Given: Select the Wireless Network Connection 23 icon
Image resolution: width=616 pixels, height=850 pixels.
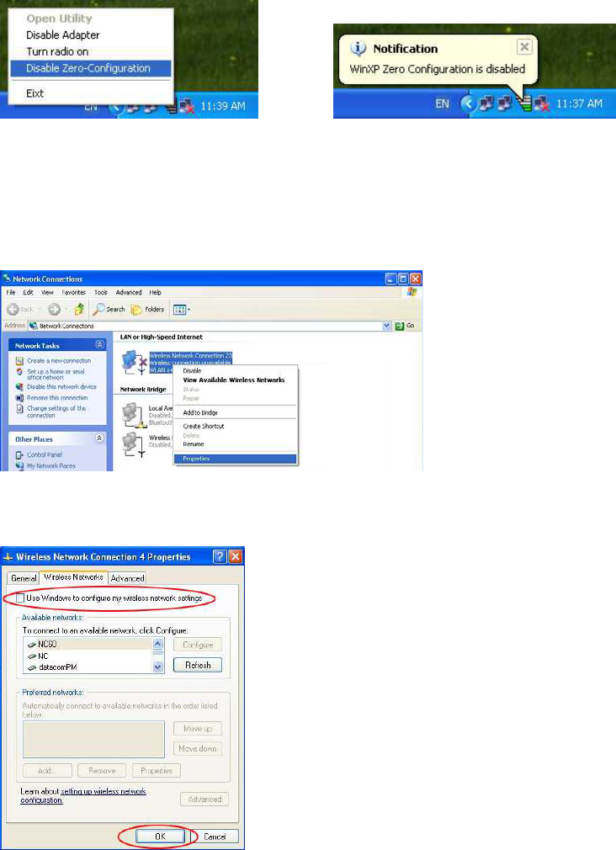Looking at the screenshot, I should pos(135,362).
